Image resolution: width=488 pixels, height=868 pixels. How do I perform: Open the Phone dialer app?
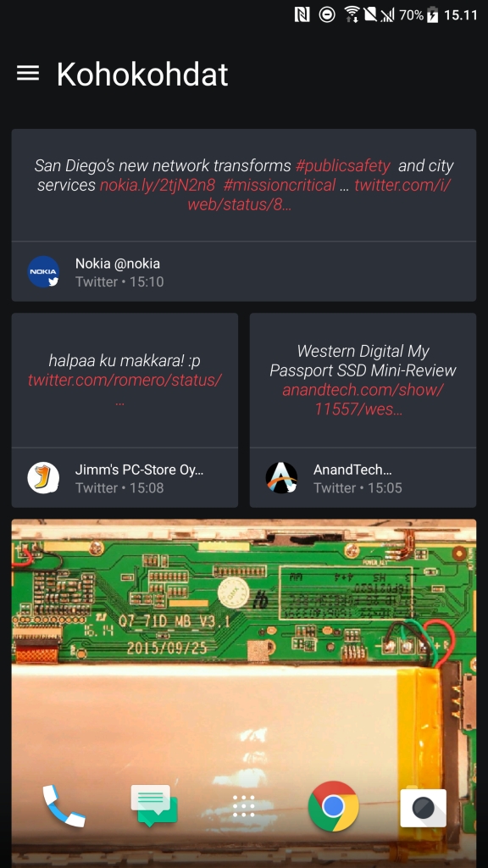click(x=64, y=806)
